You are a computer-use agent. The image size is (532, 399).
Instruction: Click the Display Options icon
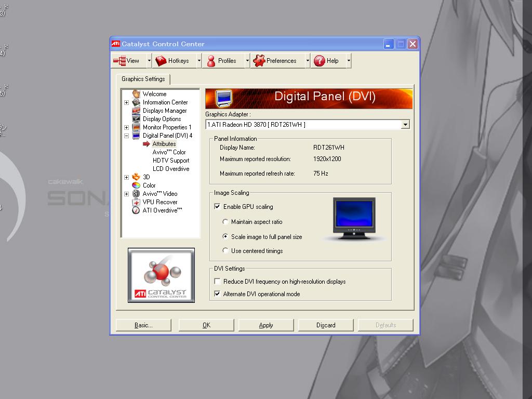(136, 119)
